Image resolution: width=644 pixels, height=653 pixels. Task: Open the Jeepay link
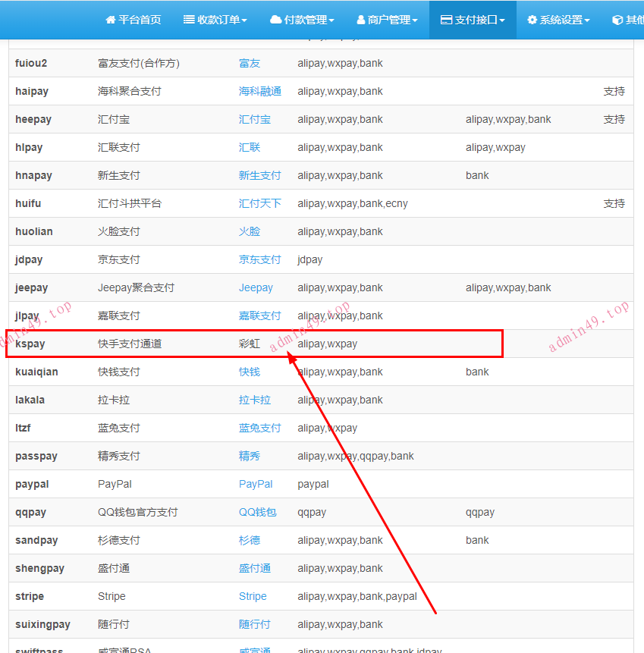256,287
